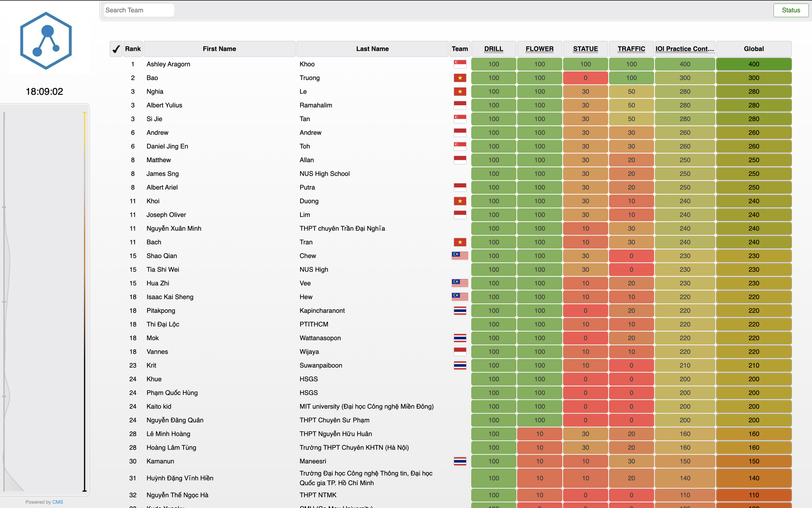The width and height of the screenshot is (812, 508).
Task: Sort by the TRAFFIC column header
Action: click(x=631, y=49)
